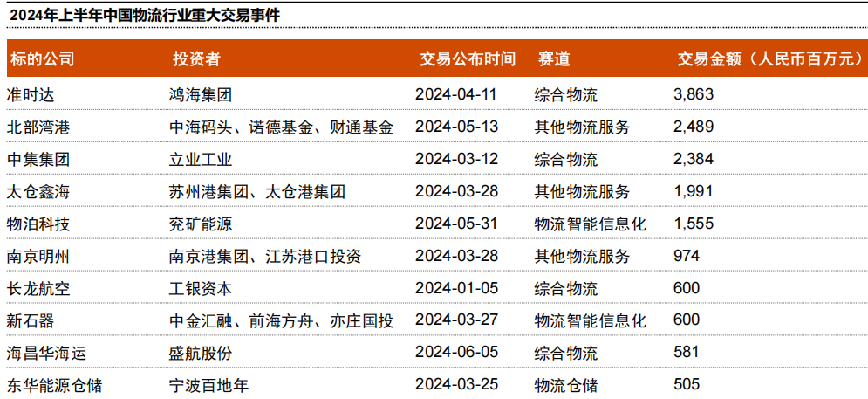Screen dimensions: 868x399
Task: Click investors '中海码头、诺德基金、财通基金'
Action: click(x=281, y=127)
